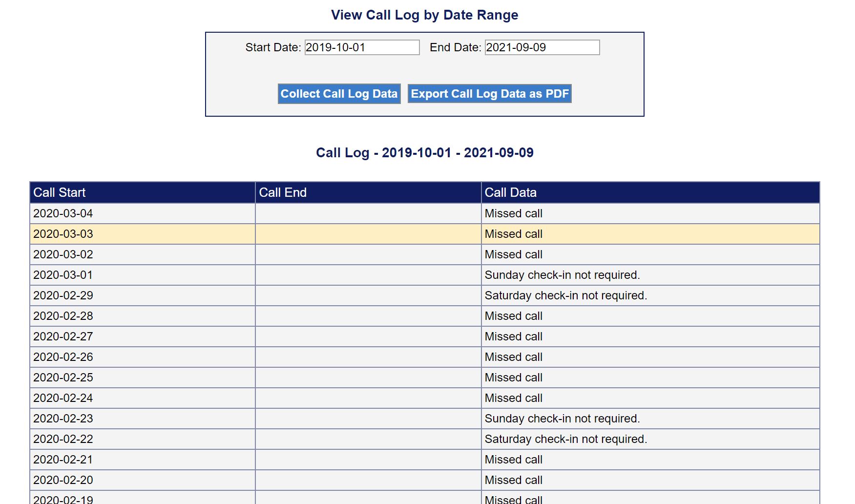Image resolution: width=855 pixels, height=504 pixels.
Task: Select the 2020-02-28 date cell
Action: pyautogui.click(x=63, y=316)
